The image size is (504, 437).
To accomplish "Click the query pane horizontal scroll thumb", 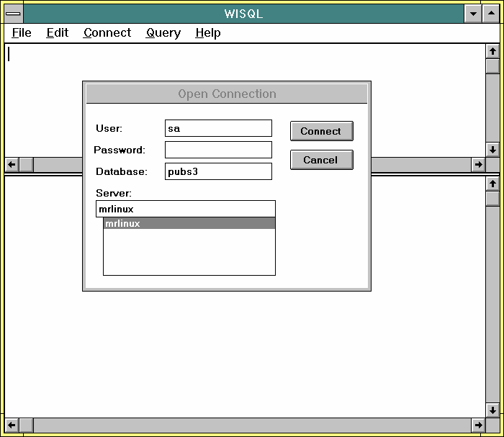I will [x=27, y=165].
